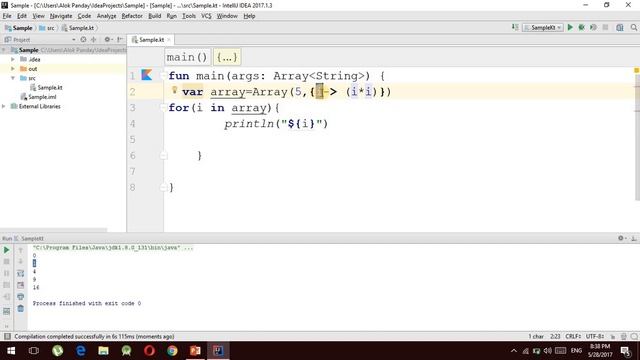The image size is (640, 360).
Task: Click the {...} lambda breadcrumb
Action: pyautogui.click(x=227, y=57)
